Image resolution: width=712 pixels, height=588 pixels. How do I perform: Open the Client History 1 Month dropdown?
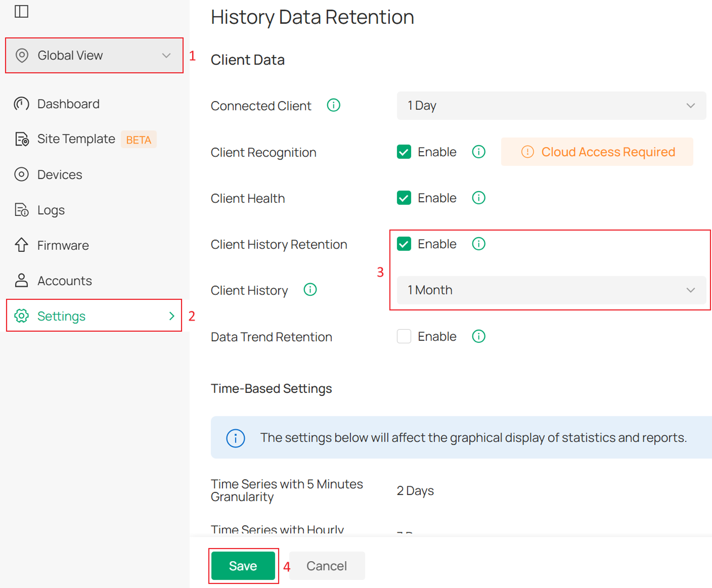(x=551, y=290)
